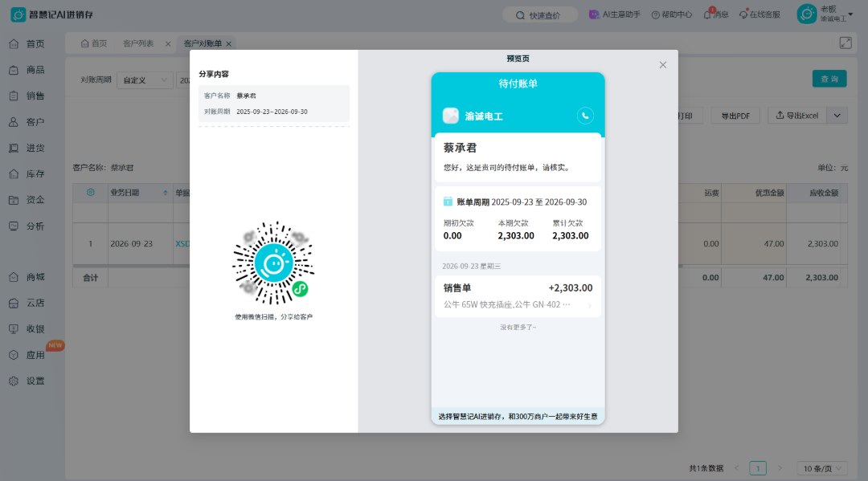
Task: Open 资金 in the sidebar
Action: coord(27,200)
